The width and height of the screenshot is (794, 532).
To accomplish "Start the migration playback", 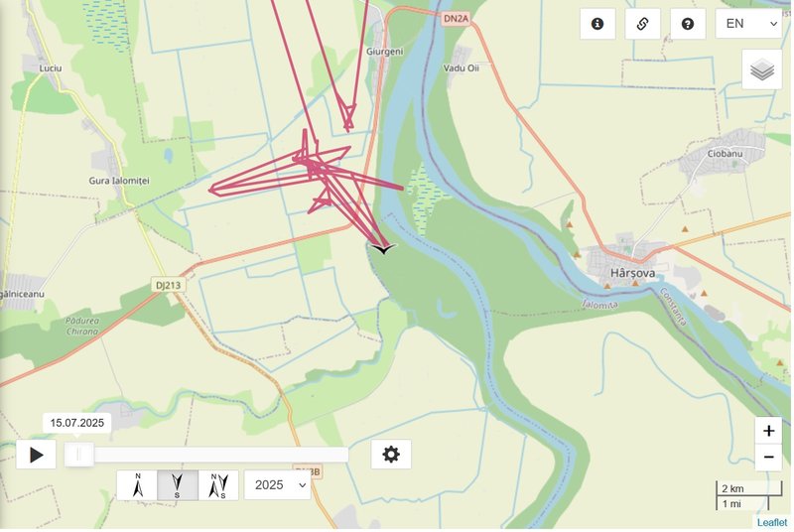I will [36, 455].
